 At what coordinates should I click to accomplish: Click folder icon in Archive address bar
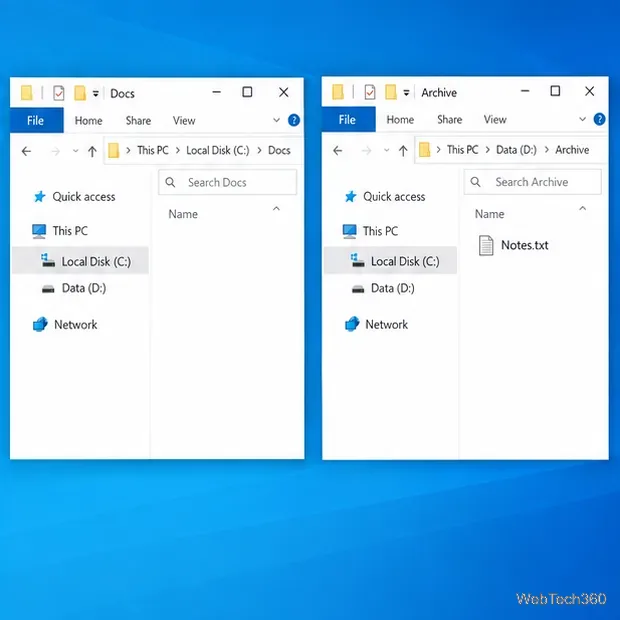click(x=424, y=149)
